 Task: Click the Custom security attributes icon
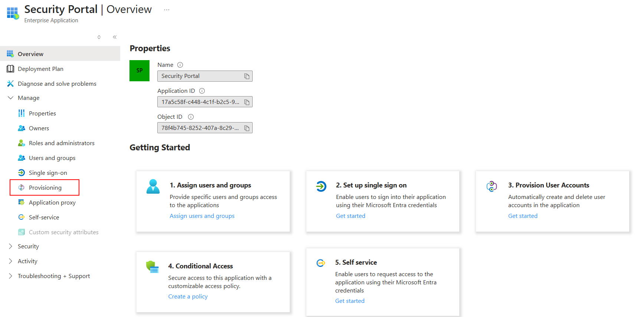point(22,232)
